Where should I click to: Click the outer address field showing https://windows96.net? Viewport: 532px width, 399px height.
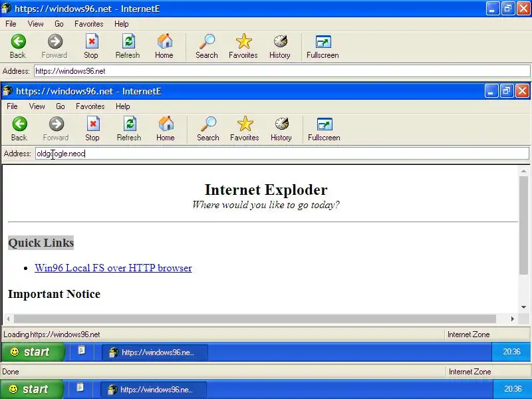(282, 71)
